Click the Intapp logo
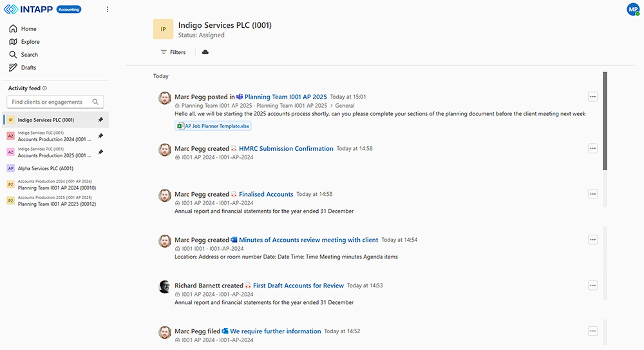 pyautogui.click(x=27, y=10)
